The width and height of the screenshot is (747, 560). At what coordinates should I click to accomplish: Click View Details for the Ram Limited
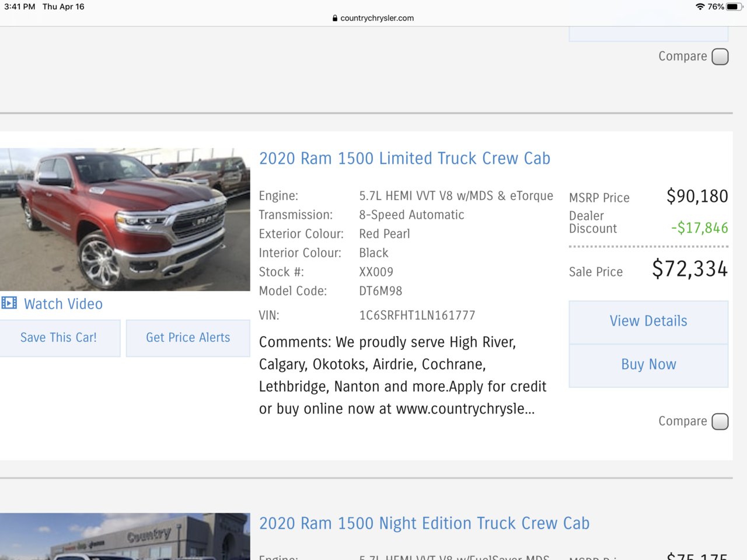648,321
